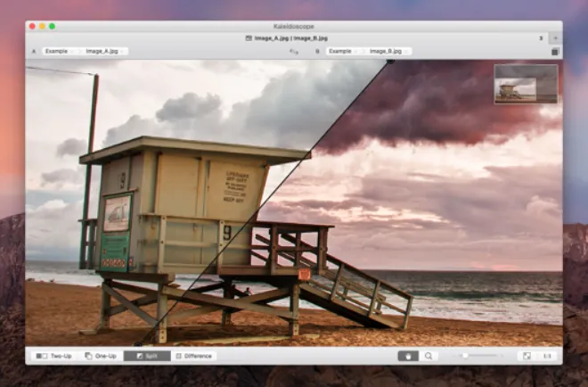Image resolution: width=588 pixels, height=387 pixels.
Task: Open the Image_B.jpg file dropdown
Action: point(388,51)
